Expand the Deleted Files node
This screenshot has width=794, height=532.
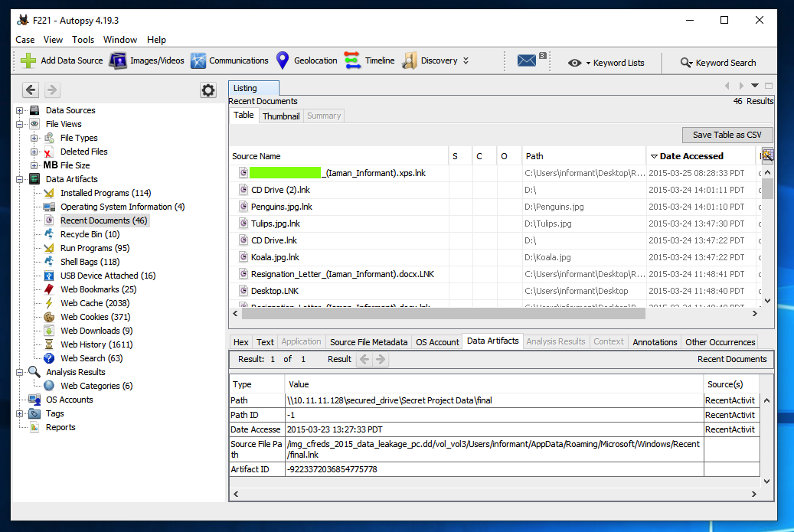click(34, 152)
